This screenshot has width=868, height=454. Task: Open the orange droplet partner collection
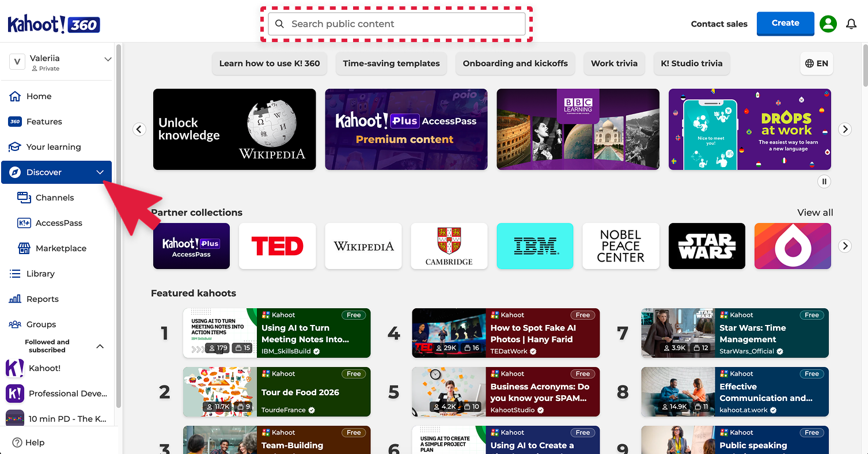coord(793,246)
